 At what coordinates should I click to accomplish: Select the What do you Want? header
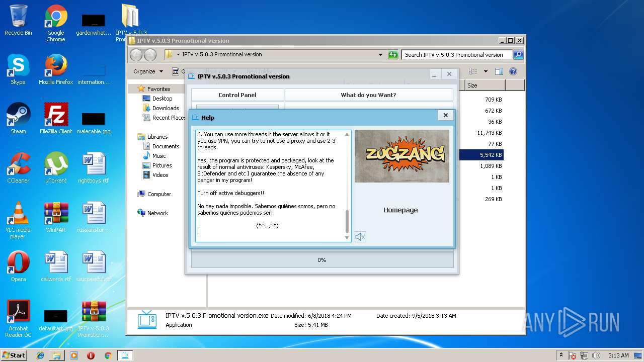tap(369, 95)
